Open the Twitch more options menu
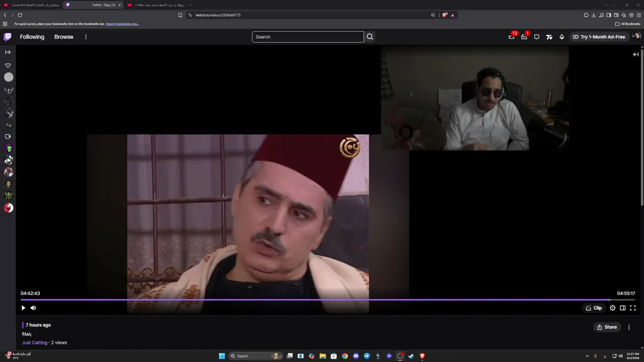Viewport: 644px width, 362px height. tap(86, 37)
